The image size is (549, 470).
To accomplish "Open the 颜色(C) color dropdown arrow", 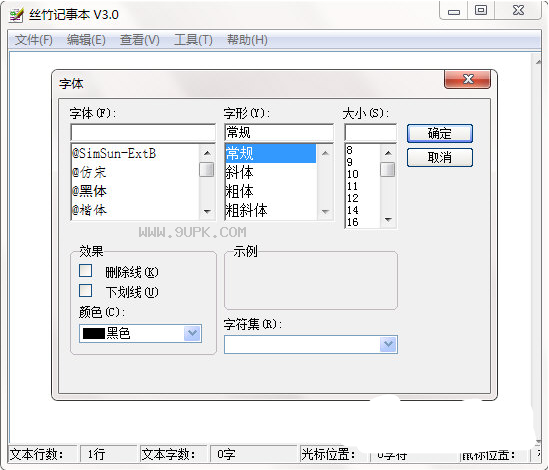I will point(193,333).
